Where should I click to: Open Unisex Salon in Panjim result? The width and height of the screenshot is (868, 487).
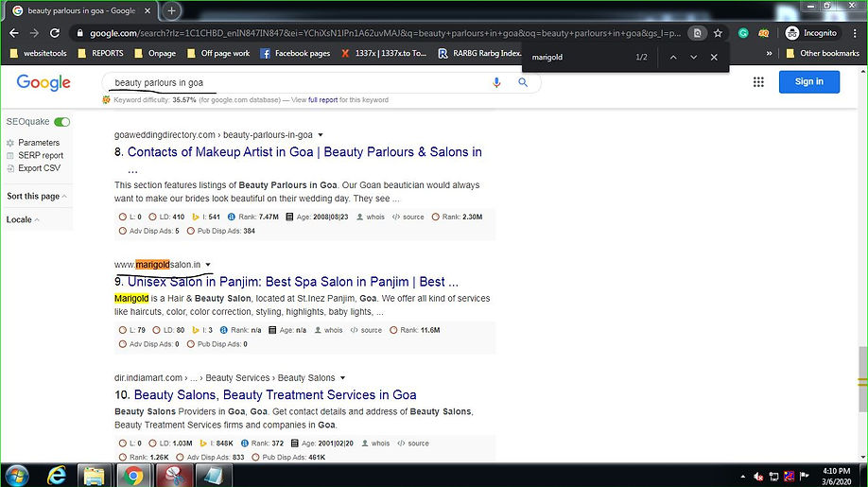pos(293,282)
